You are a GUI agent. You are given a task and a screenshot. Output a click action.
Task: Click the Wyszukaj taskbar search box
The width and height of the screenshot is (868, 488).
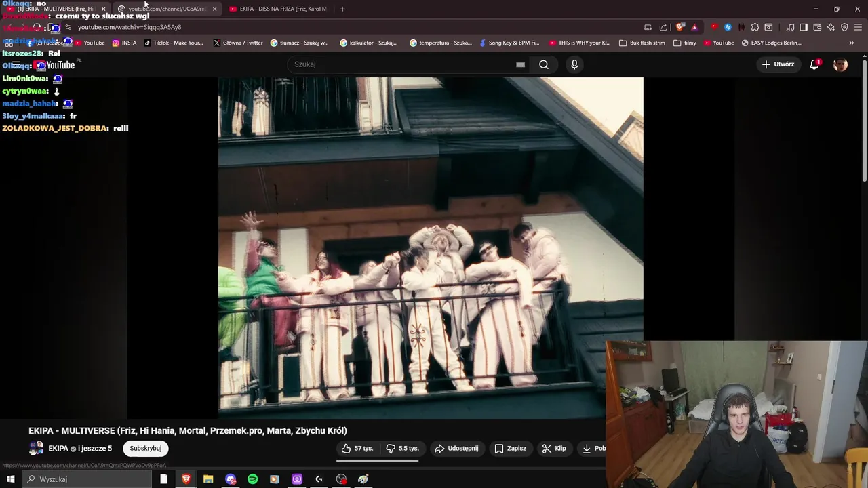(x=86, y=479)
